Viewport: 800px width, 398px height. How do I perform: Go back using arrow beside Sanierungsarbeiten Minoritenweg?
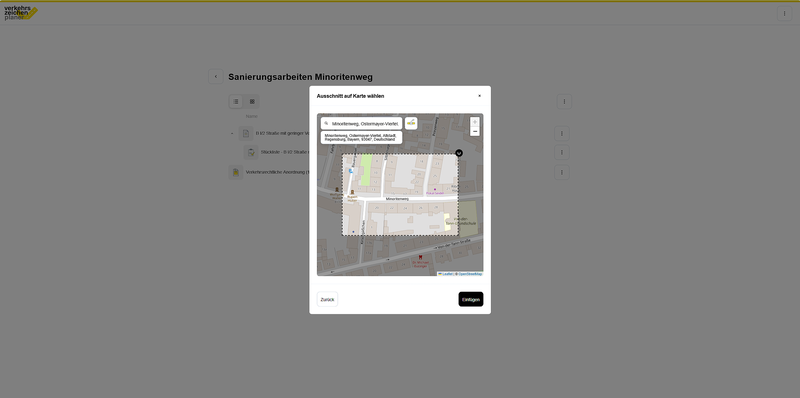pyautogui.click(x=216, y=77)
